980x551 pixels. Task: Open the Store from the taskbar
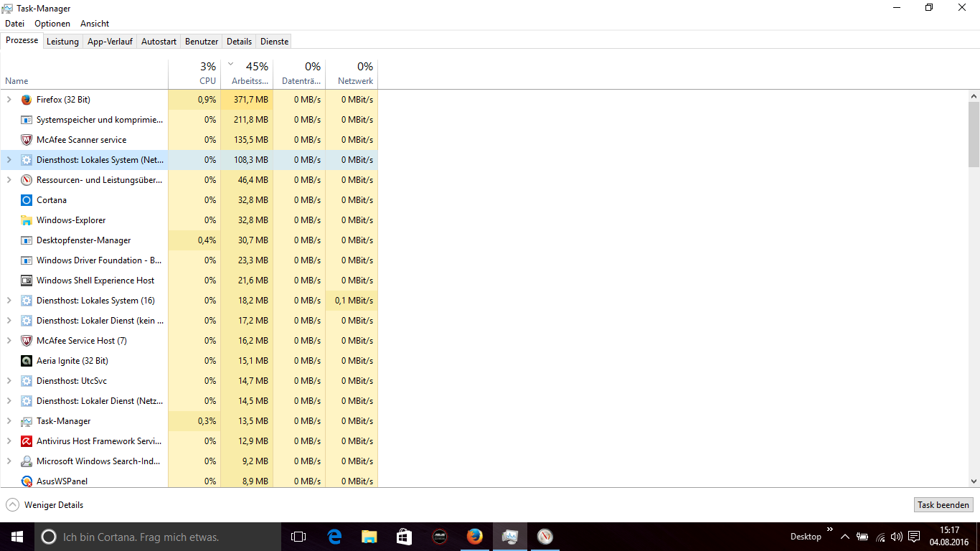(x=404, y=537)
